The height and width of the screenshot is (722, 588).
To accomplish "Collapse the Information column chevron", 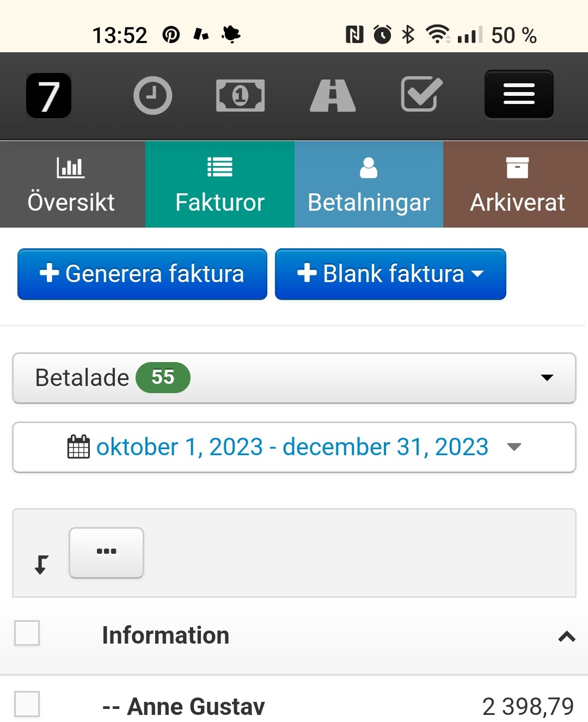I will click(567, 636).
